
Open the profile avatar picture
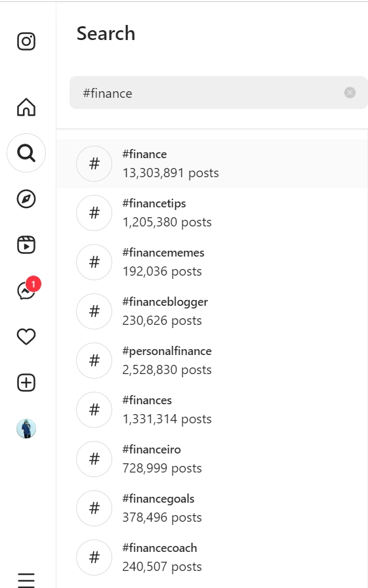coord(26,429)
